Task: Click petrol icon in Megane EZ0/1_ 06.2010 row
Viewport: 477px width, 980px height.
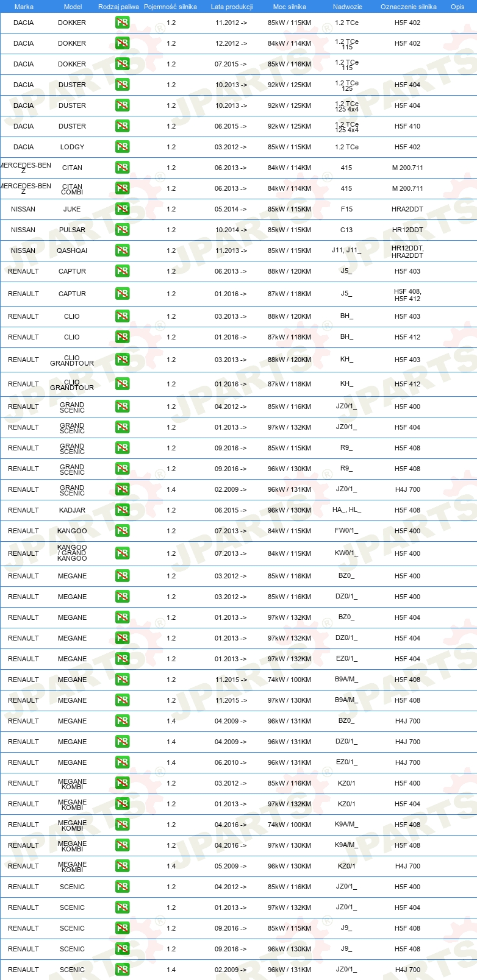Action: point(122,763)
